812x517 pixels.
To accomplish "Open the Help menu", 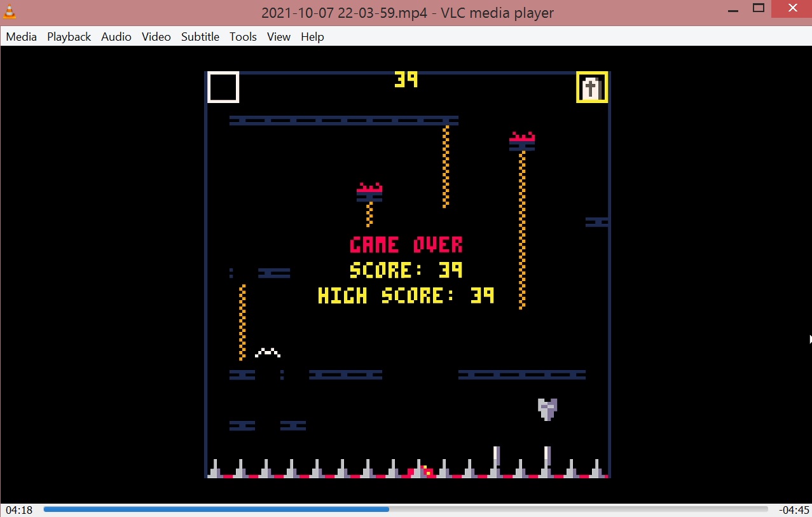I will (x=312, y=37).
